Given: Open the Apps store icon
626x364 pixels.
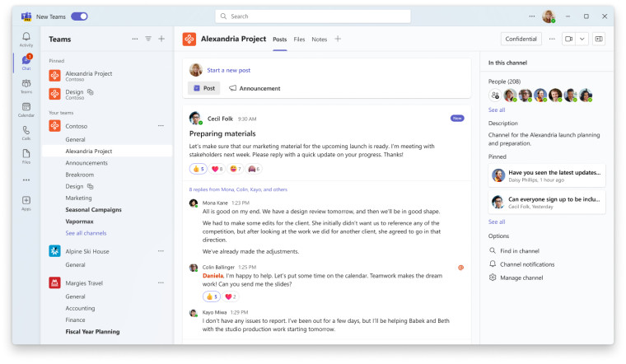Looking at the screenshot, I should [26, 203].
